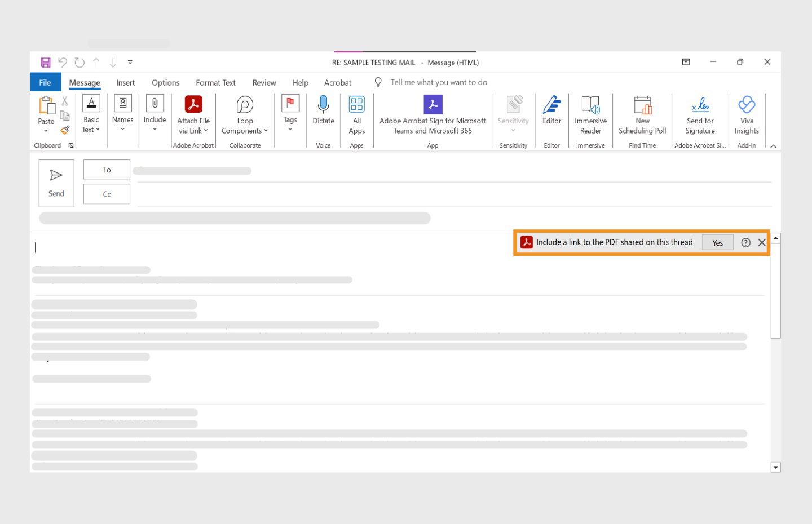Start Dictate with the microphone
The image size is (812, 524).
323,110
